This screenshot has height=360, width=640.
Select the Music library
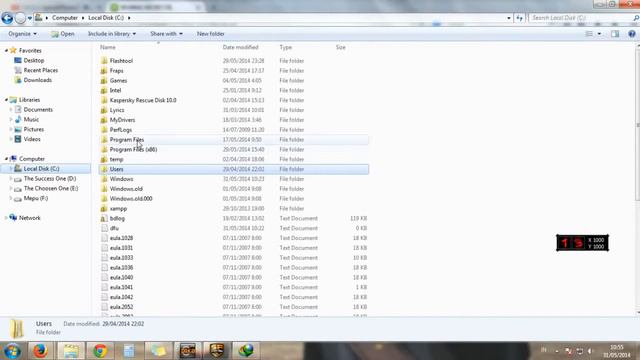pyautogui.click(x=31, y=120)
